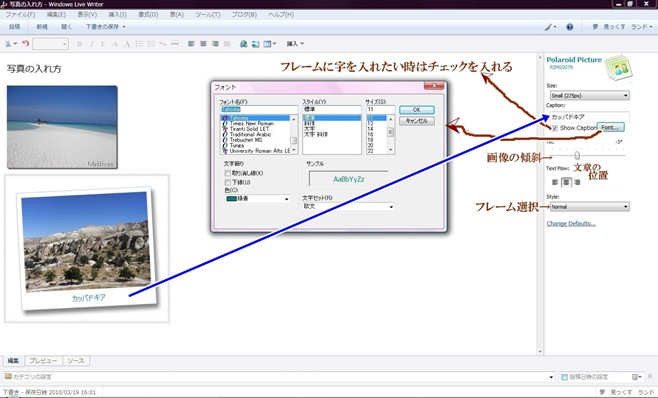The image size is (658, 398).
Task: Open the Style Normal dropdown
Action: click(589, 207)
